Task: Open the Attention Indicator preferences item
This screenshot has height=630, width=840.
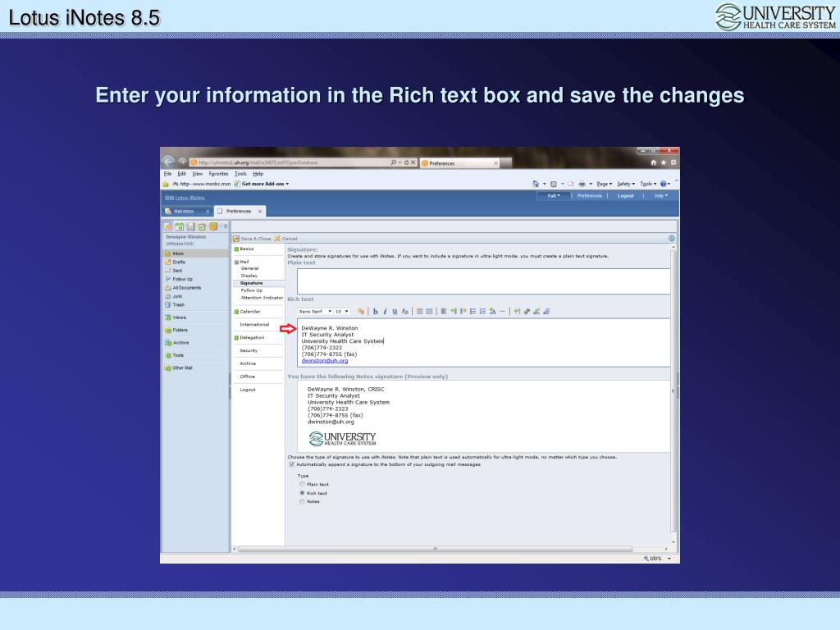Action: point(262,298)
